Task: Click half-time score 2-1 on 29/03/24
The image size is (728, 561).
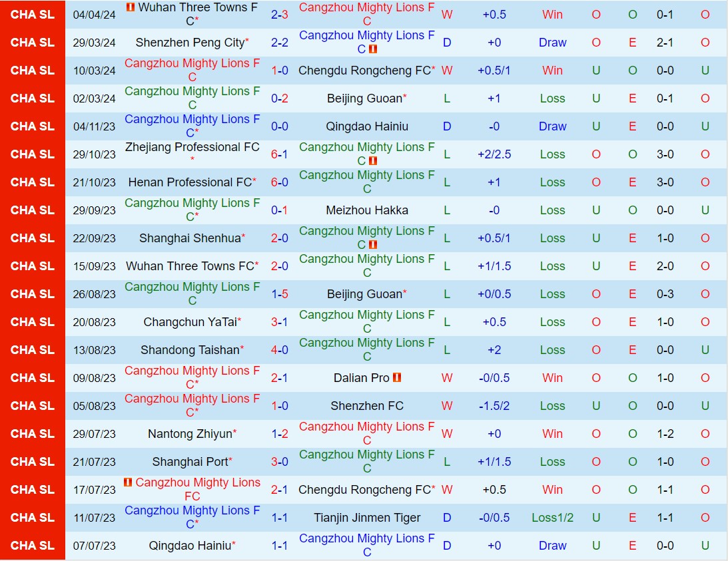Action: [665, 43]
